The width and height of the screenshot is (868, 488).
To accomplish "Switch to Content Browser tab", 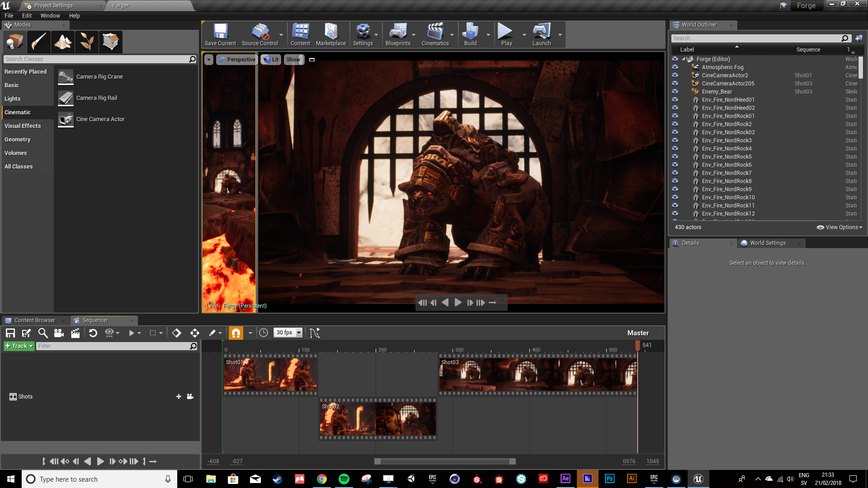I will (35, 320).
